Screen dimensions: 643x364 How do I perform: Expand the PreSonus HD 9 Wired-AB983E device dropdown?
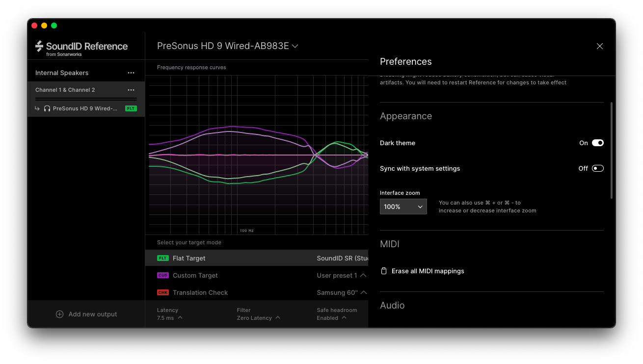(228, 46)
